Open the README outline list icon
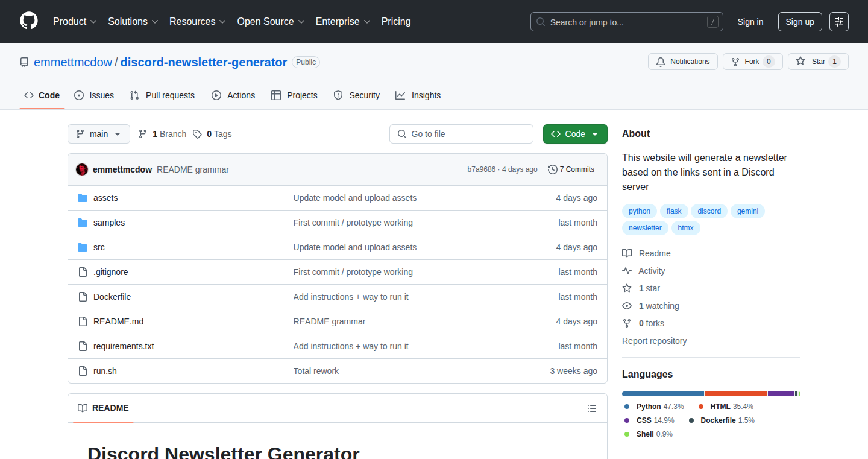868x459 pixels. point(592,408)
